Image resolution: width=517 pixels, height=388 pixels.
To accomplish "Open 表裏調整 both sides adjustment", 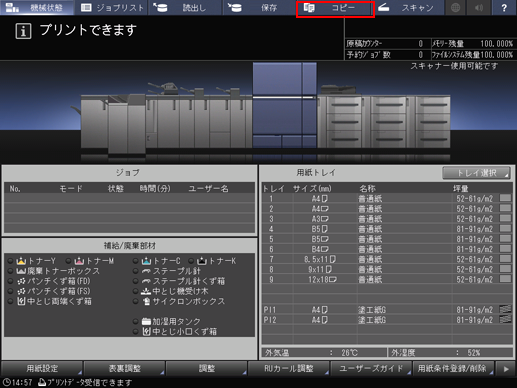I will point(124,368).
